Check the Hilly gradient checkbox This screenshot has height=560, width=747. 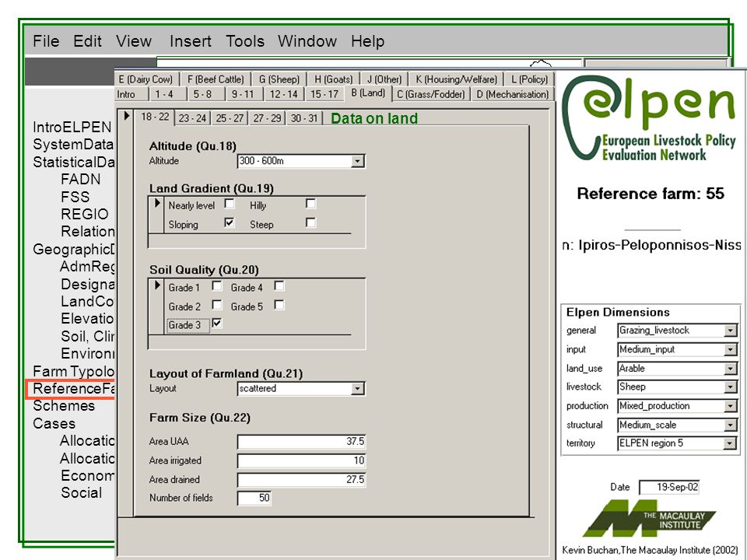click(310, 204)
